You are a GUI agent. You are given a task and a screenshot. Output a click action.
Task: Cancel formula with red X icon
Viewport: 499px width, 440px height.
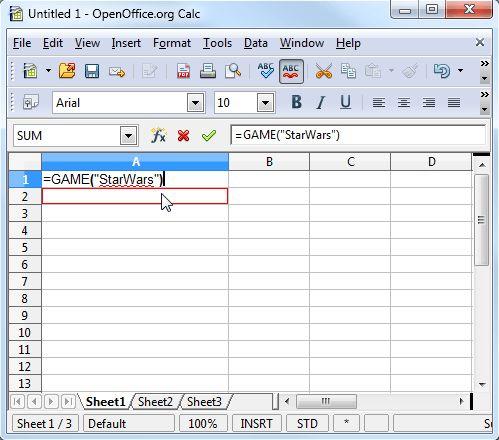[x=183, y=136]
